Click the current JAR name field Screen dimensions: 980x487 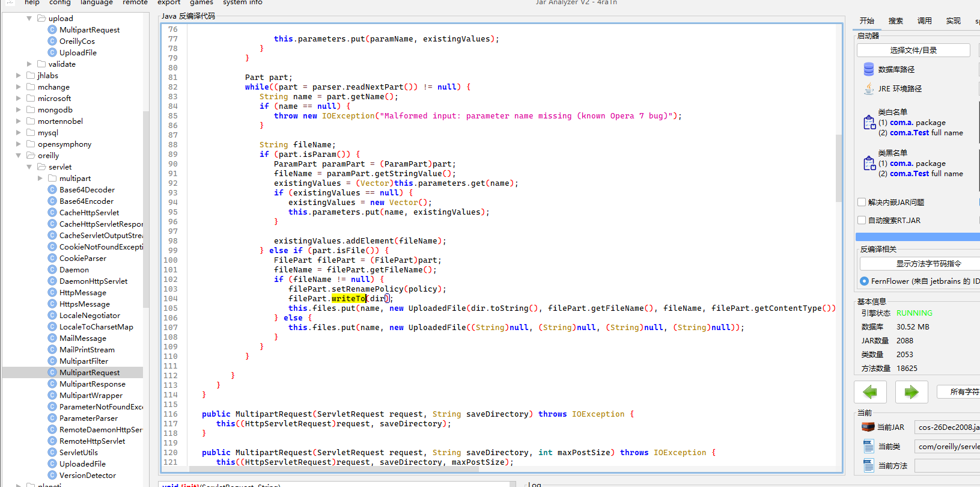pos(947,427)
